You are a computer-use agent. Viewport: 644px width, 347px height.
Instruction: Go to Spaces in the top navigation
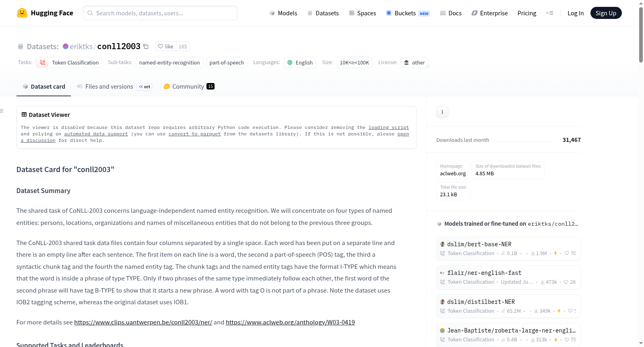point(362,13)
